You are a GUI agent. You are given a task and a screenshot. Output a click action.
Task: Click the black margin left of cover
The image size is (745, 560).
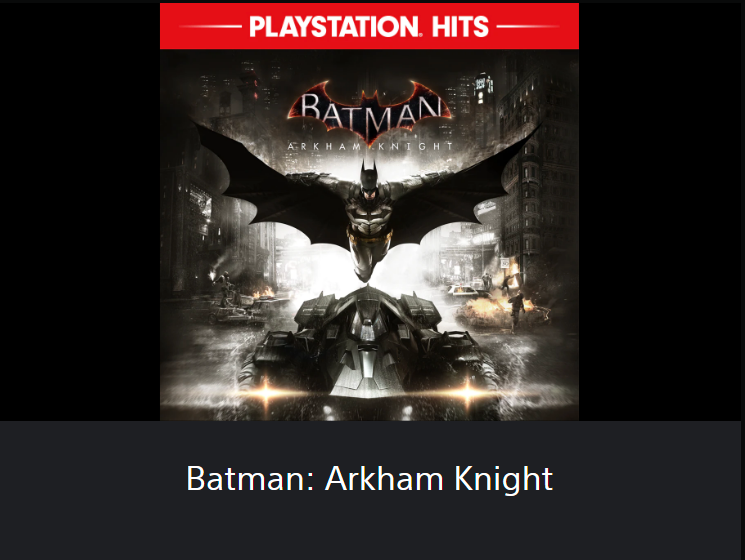tap(80, 211)
